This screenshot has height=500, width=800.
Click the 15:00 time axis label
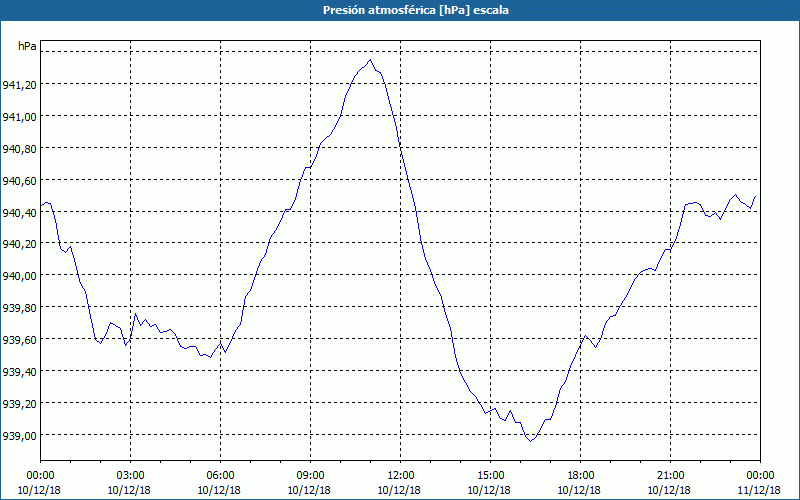click(490, 476)
